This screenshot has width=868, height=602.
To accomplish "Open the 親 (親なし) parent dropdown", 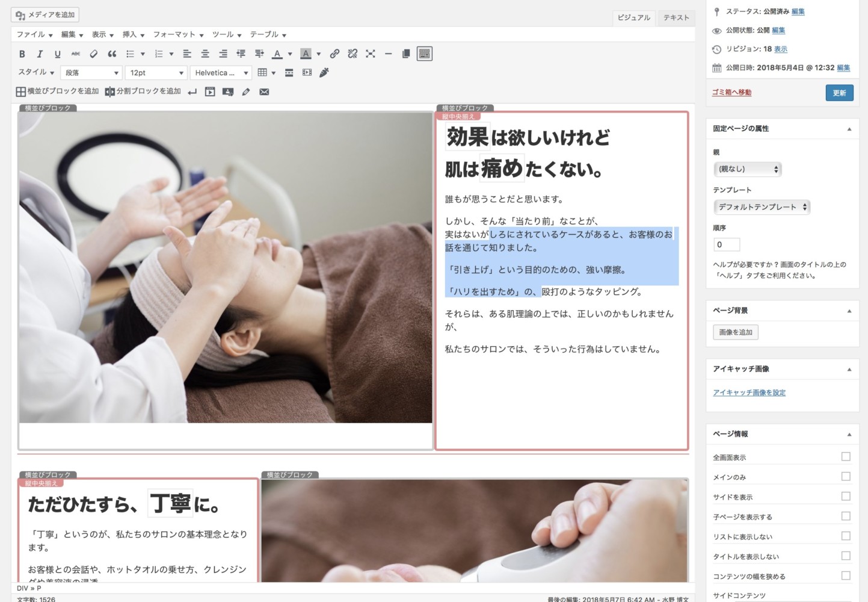I will (748, 169).
